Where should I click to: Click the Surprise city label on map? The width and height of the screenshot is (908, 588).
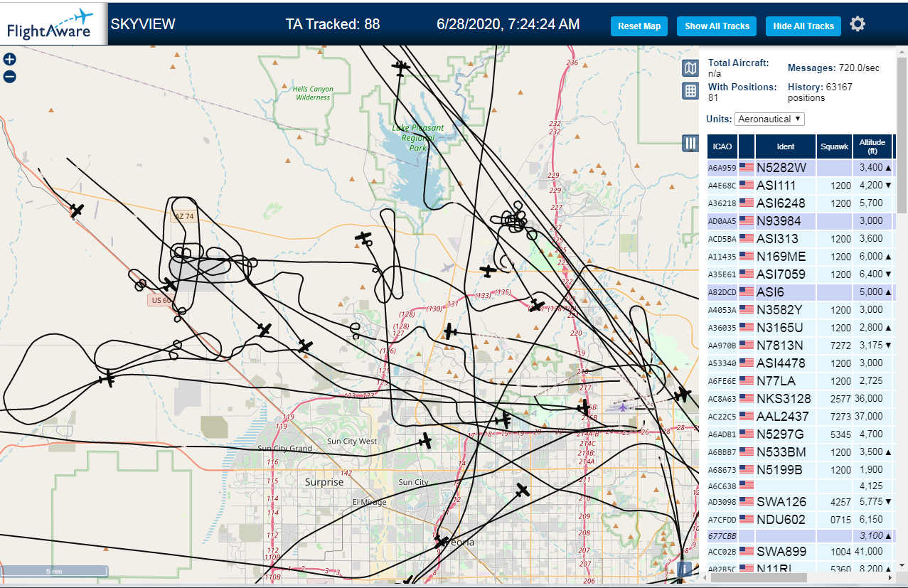[x=324, y=482]
